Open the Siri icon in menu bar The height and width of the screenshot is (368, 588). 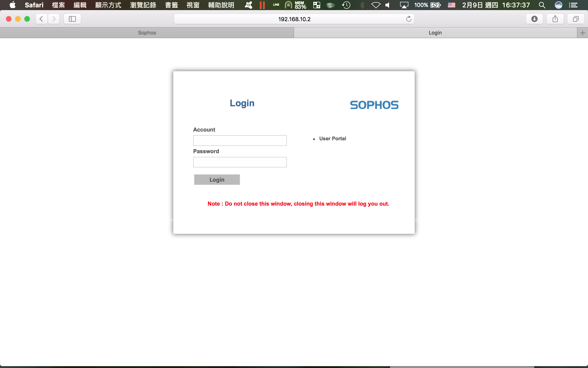[559, 5]
